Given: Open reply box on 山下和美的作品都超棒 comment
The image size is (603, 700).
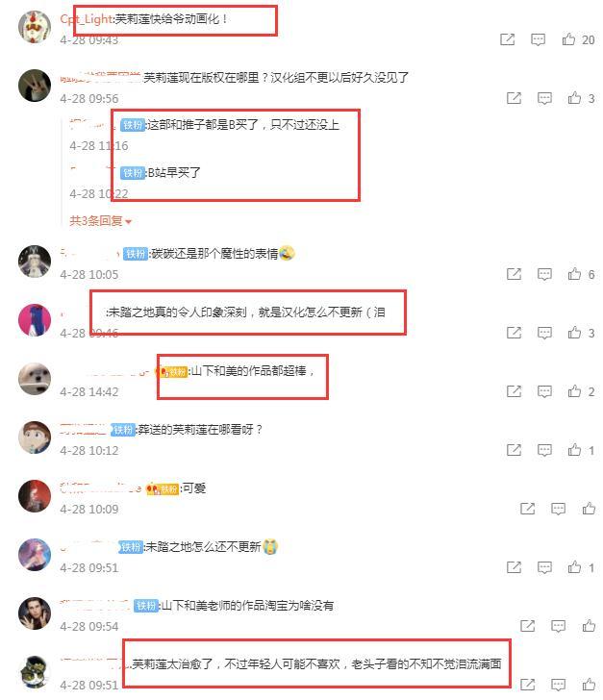Looking at the screenshot, I should (x=544, y=391).
